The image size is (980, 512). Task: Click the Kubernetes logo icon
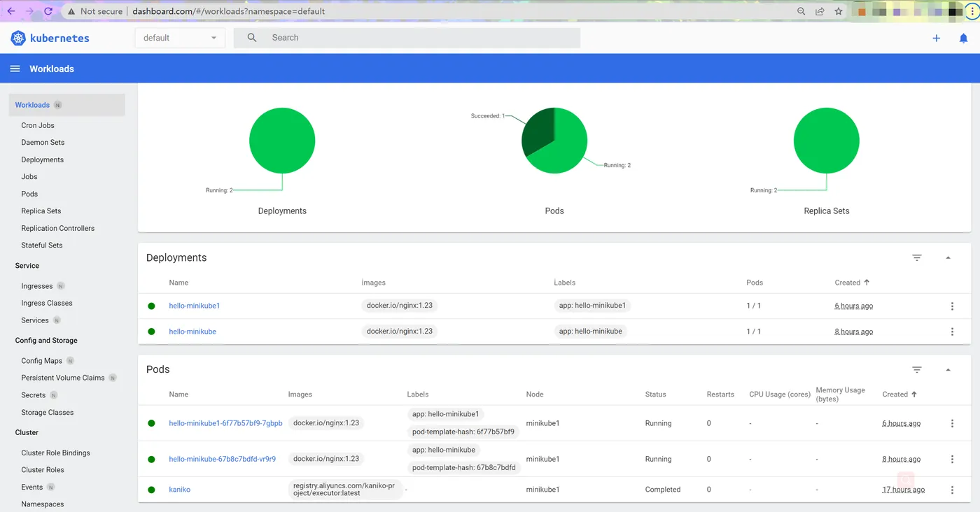tap(18, 38)
